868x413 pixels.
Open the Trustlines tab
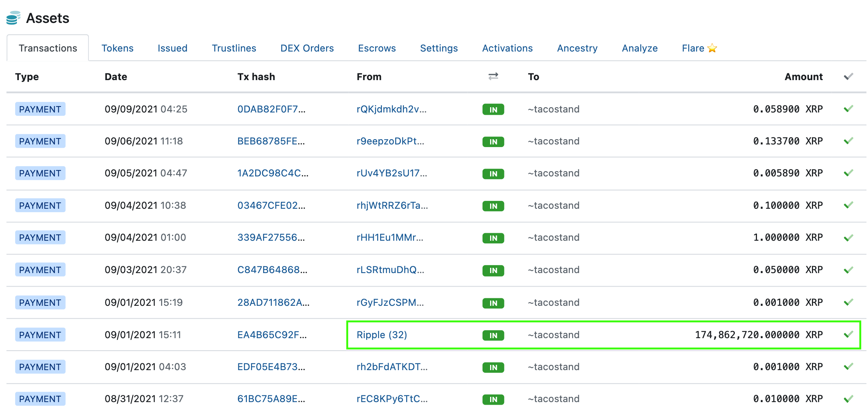(234, 48)
